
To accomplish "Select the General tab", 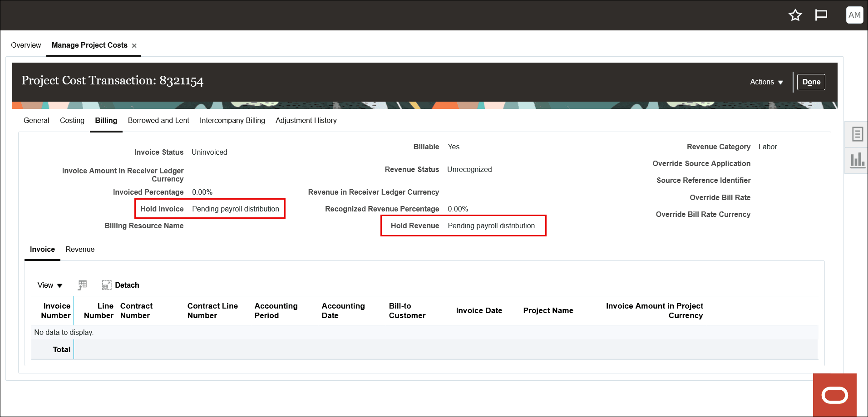I will click(36, 120).
